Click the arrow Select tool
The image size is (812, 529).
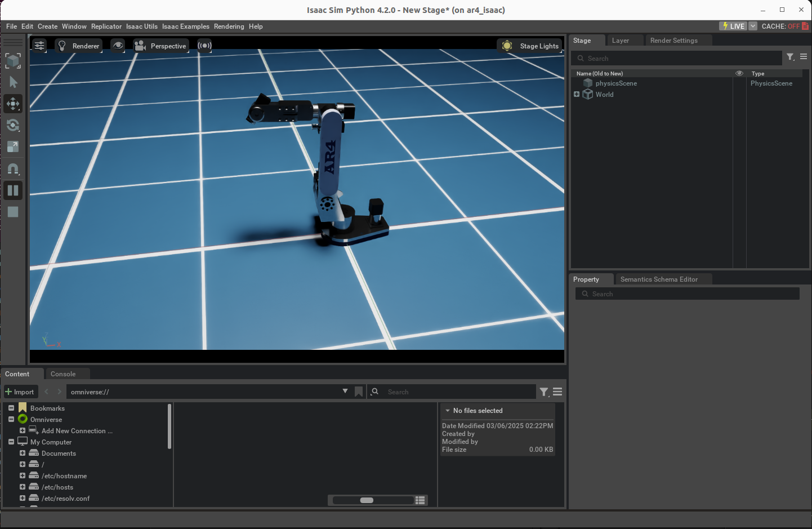13,82
